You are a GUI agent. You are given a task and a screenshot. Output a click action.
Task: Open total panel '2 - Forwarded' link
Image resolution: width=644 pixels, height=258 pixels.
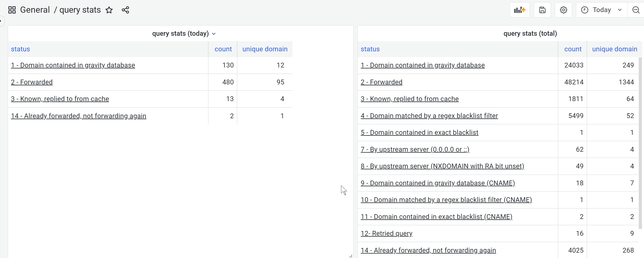381,82
